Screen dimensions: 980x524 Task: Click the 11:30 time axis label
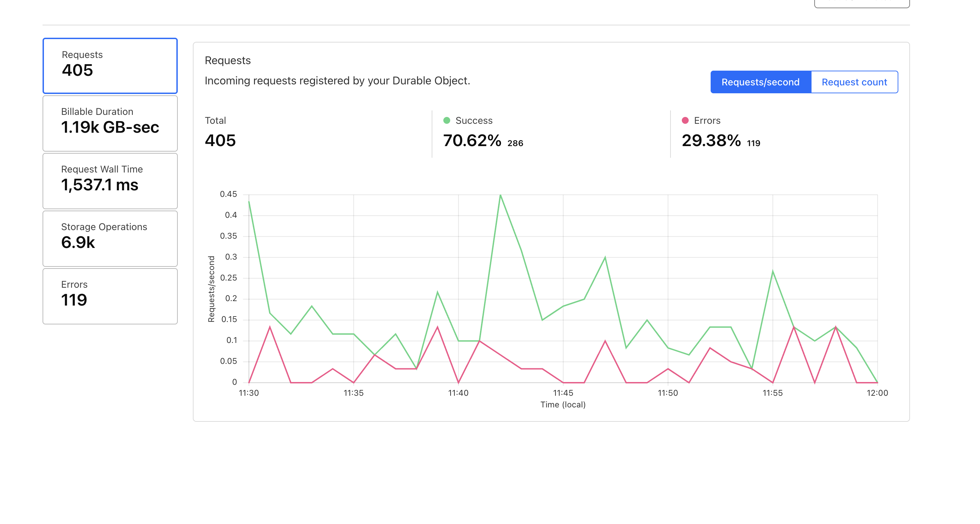coord(249,393)
